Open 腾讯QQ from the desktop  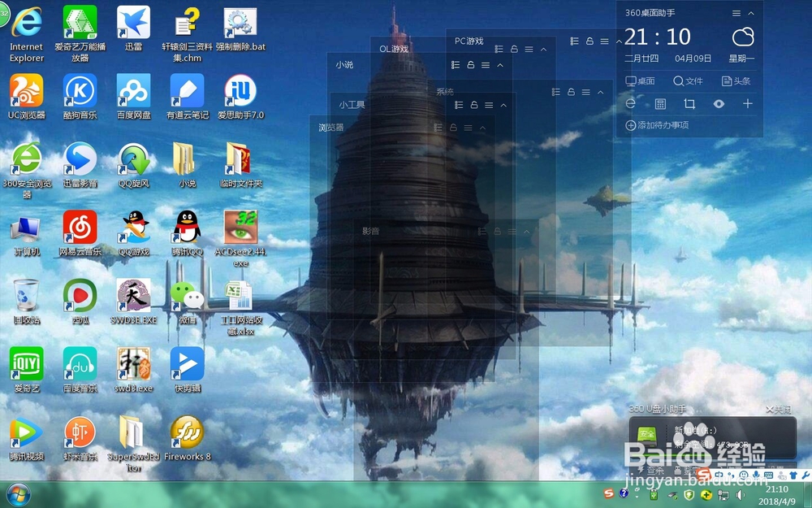coord(186,232)
